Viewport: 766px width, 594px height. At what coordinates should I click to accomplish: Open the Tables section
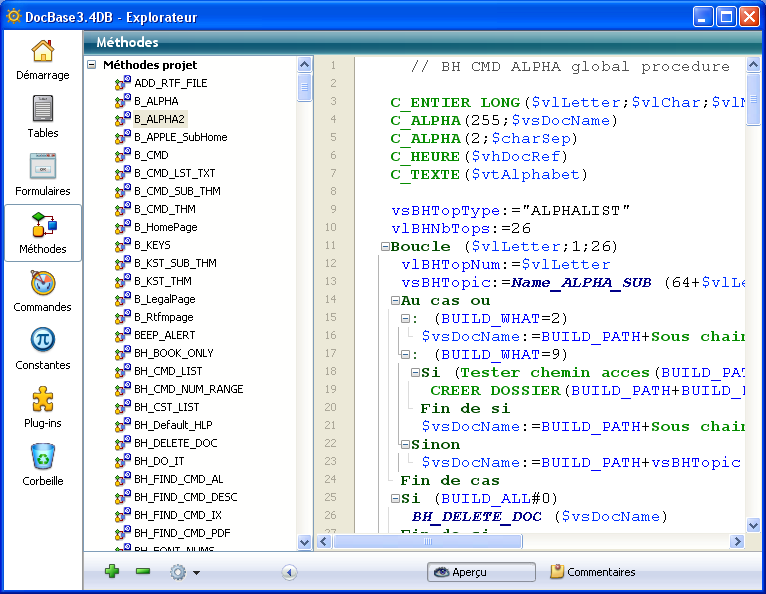click(x=42, y=117)
